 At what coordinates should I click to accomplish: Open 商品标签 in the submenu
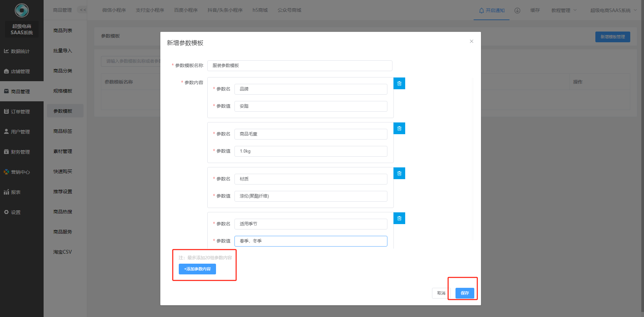[x=63, y=131]
